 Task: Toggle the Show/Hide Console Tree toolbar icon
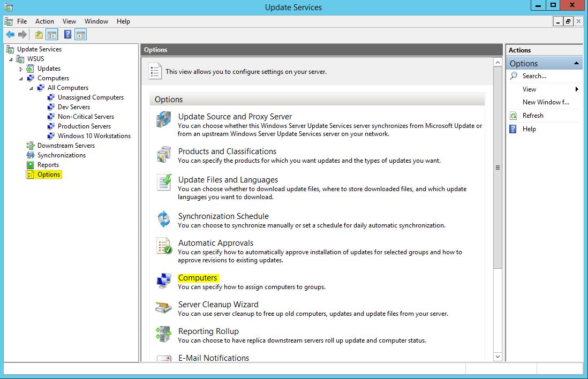[51, 34]
